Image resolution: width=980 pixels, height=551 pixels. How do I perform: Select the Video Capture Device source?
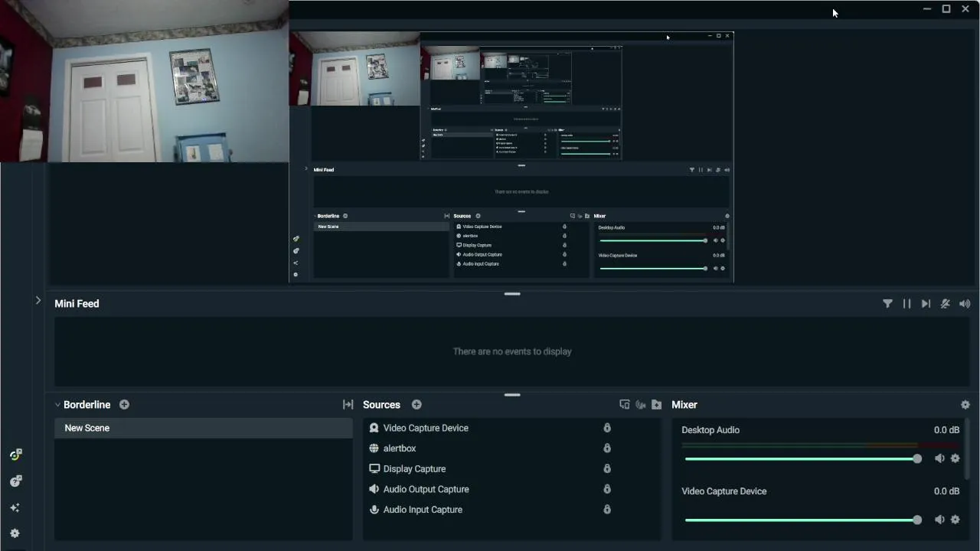(x=511, y=428)
